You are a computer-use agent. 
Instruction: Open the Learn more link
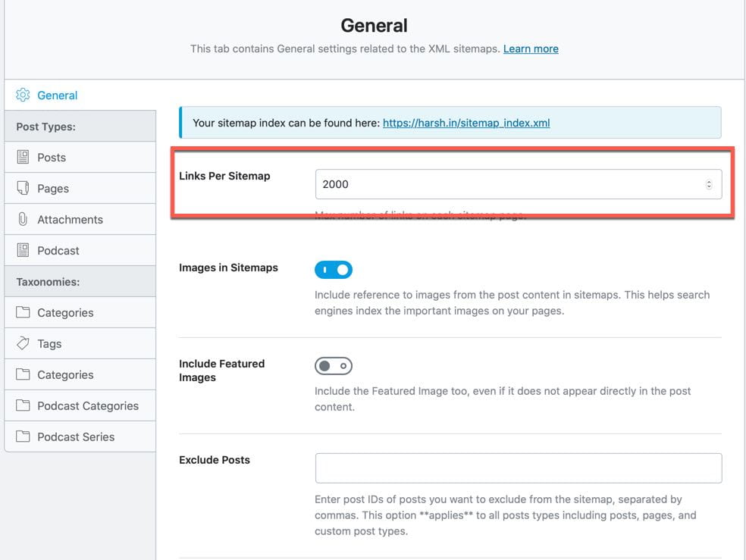pos(531,48)
